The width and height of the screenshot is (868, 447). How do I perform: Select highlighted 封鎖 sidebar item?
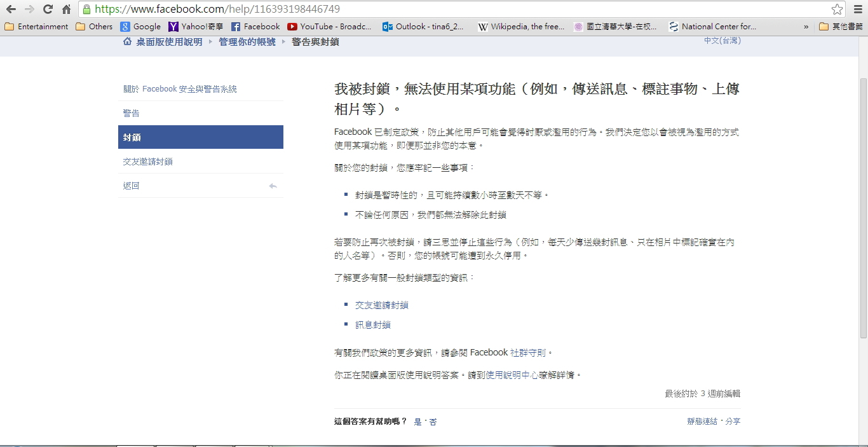click(x=201, y=137)
